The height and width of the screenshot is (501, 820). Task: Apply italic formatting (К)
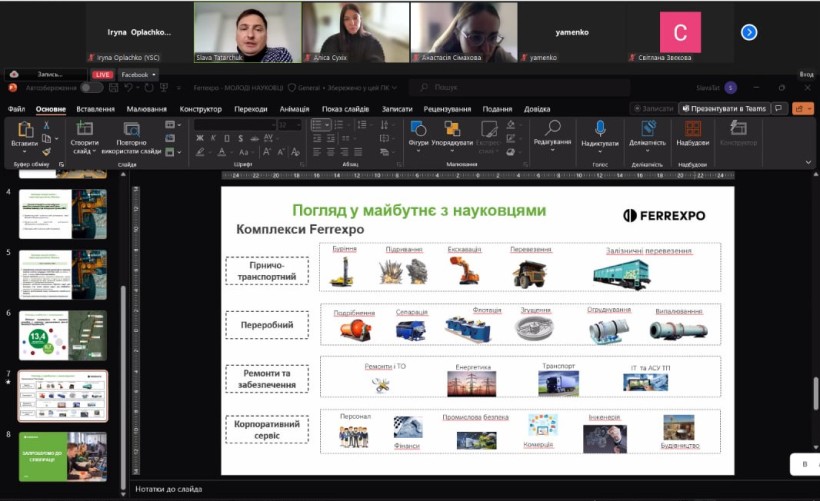tap(213, 138)
